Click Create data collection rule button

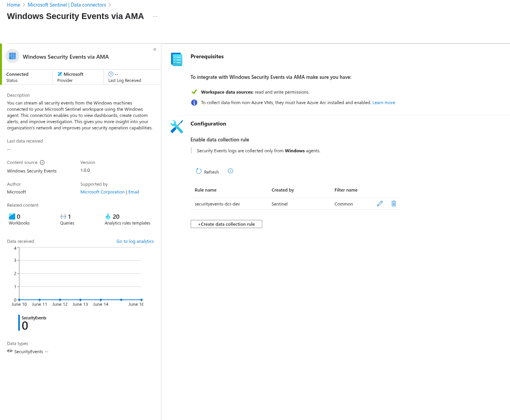(x=226, y=224)
